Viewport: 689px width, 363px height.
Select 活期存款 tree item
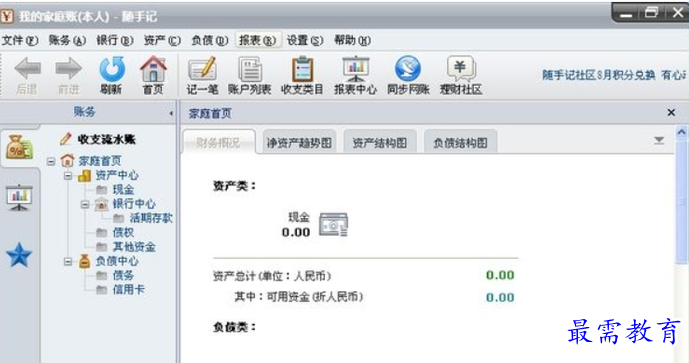(x=151, y=218)
